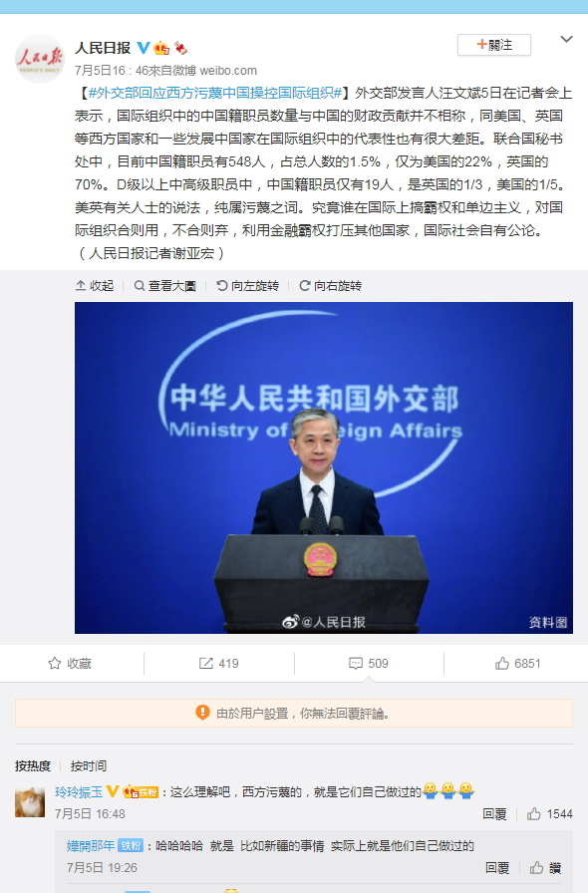588x893 pixels.
Task: Click the press conference photo
Action: 324,467
